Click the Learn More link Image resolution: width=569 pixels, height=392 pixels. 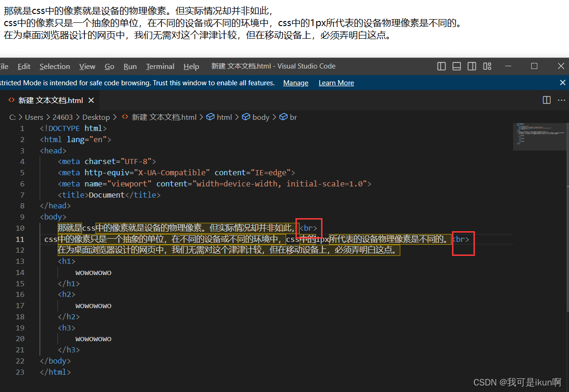coord(336,83)
